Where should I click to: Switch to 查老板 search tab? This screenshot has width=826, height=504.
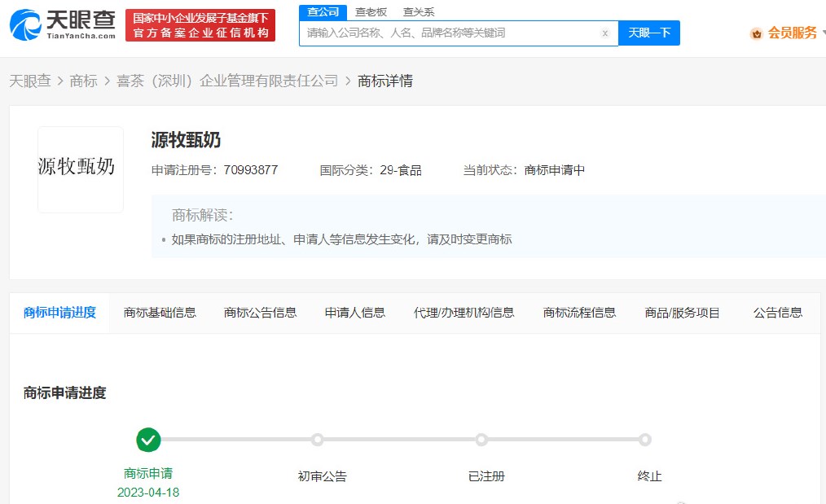[x=371, y=12]
